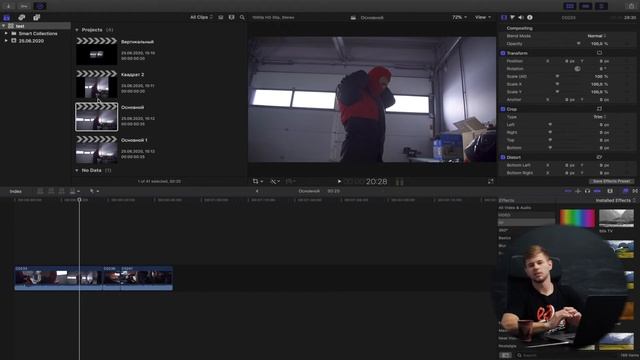Viewport: 640px width, 360px height.
Task: Toggle the Transform effect checkbox
Action: click(503, 53)
